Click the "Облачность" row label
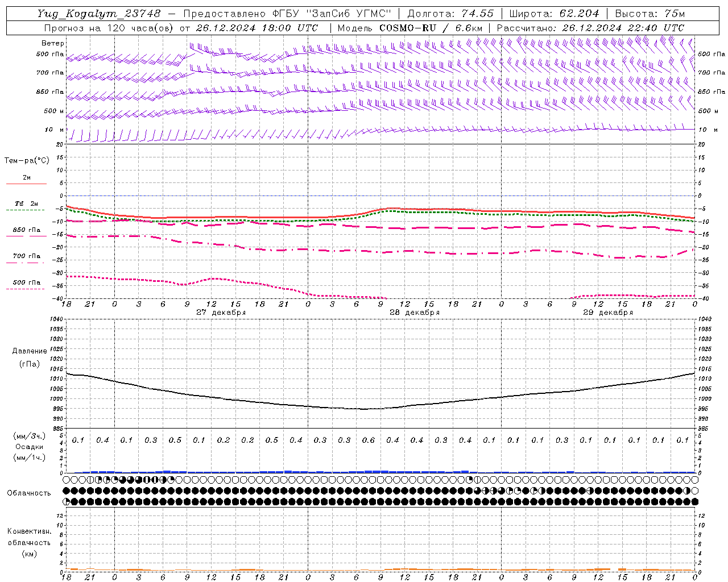 pos(29,493)
